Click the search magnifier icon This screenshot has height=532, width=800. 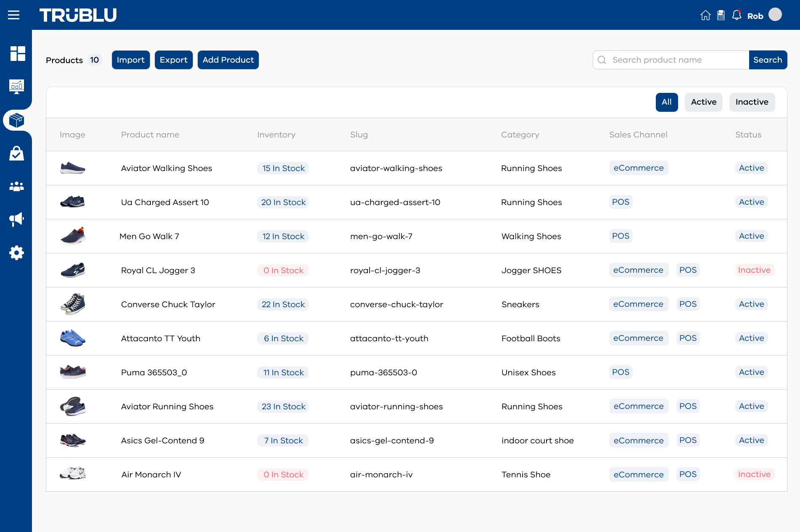[x=602, y=60]
